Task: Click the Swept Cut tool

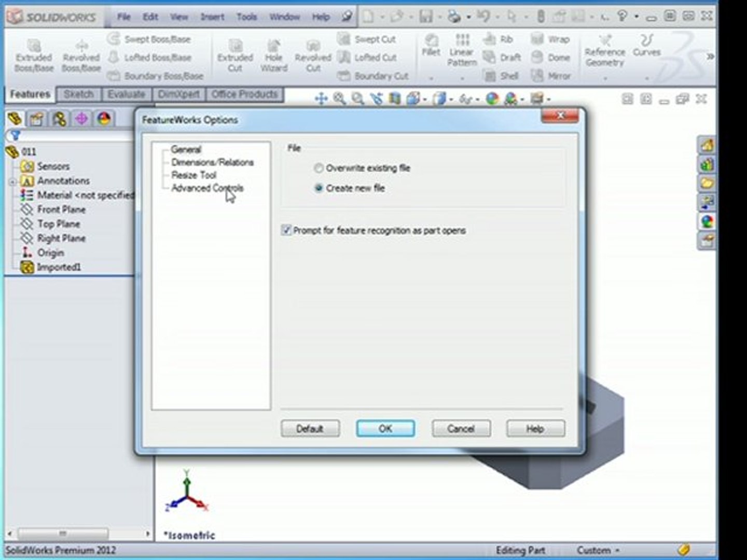Action: pyautogui.click(x=367, y=39)
